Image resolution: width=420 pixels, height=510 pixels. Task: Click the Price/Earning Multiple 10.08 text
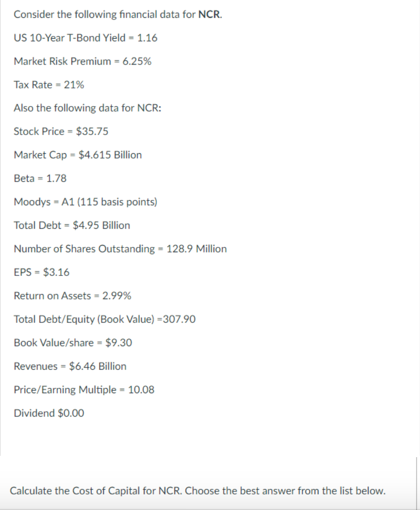tap(84, 390)
